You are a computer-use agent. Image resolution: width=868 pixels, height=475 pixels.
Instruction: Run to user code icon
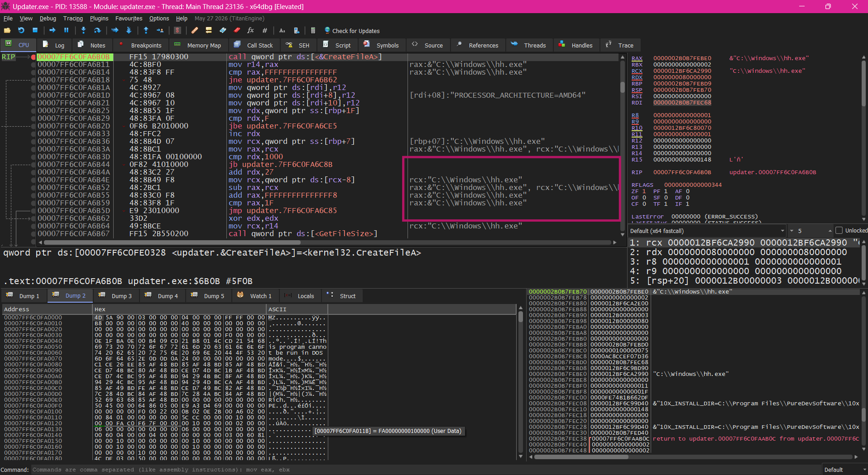pyautogui.click(x=160, y=30)
